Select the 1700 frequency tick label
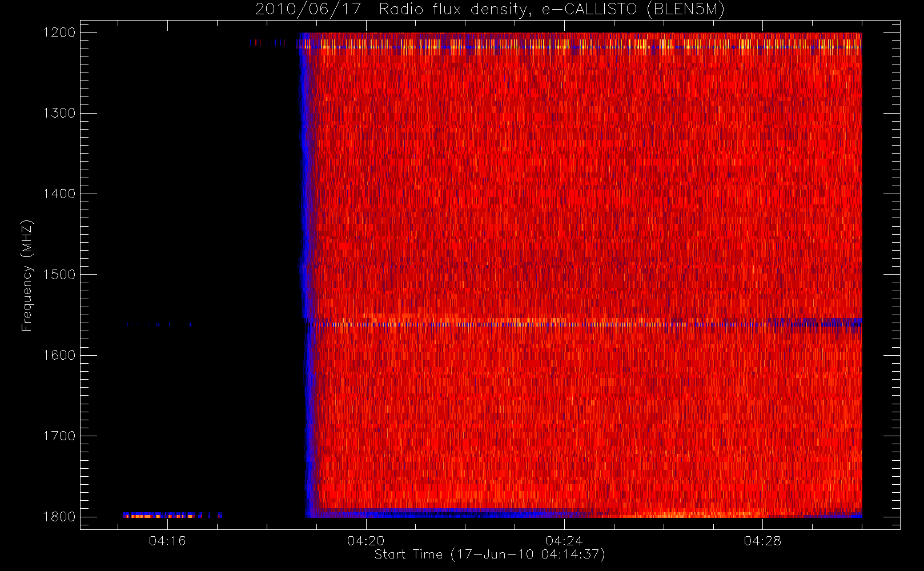Image resolution: width=924 pixels, height=571 pixels. [x=59, y=436]
